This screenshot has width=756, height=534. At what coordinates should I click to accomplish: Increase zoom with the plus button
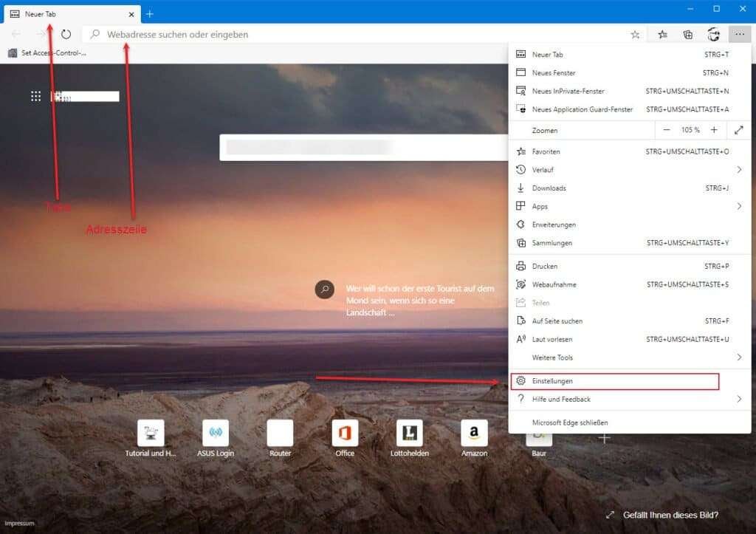[715, 130]
